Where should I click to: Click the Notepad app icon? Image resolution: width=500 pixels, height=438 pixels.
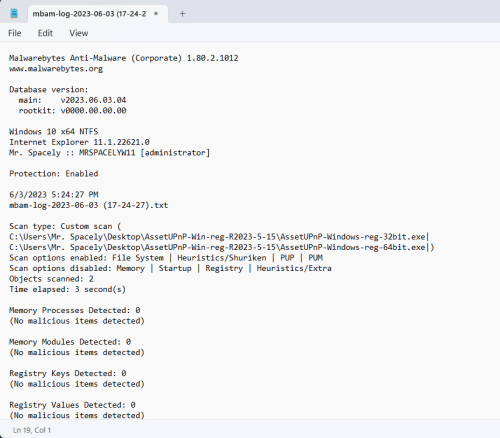coord(14,14)
